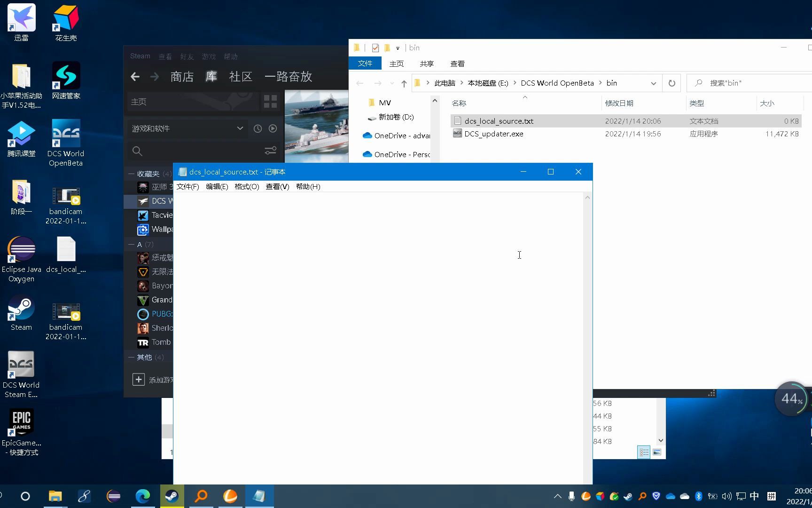Open the Explorer address bar history dropdown

point(653,83)
